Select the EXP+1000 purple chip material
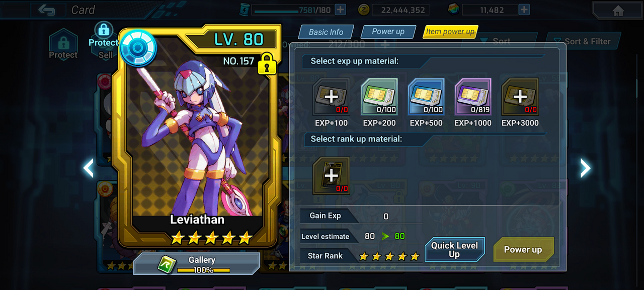This screenshot has height=290, width=644. click(473, 97)
